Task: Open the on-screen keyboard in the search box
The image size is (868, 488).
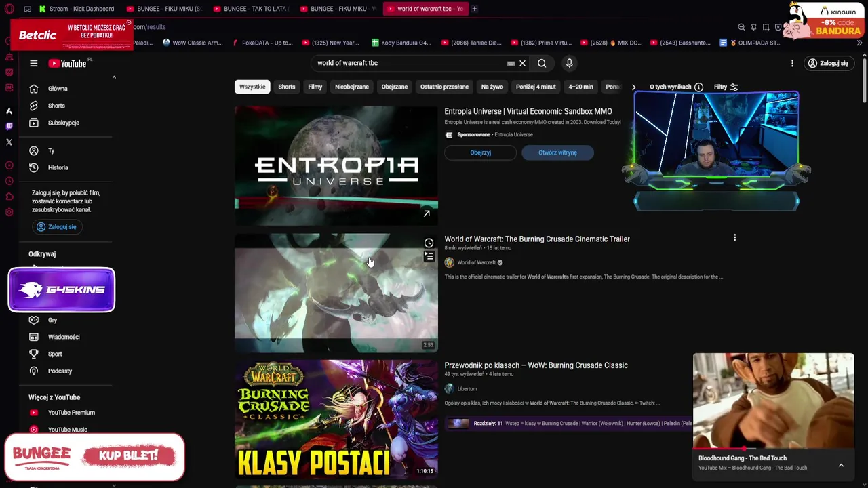Action: point(511,63)
